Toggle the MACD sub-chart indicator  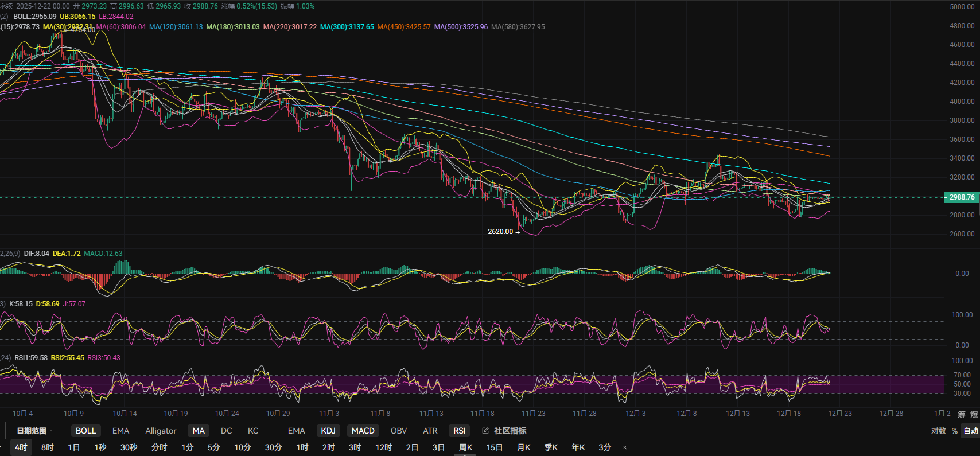pyautogui.click(x=363, y=431)
